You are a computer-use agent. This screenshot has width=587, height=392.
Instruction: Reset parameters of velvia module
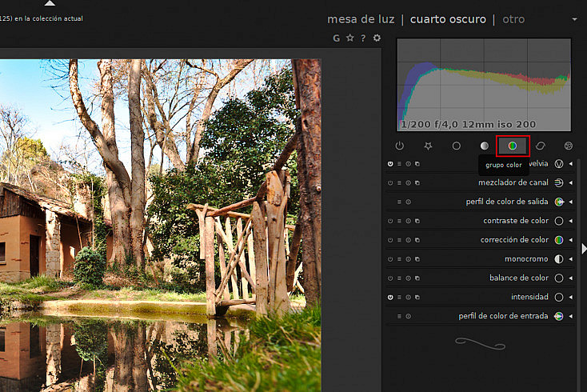(409, 164)
